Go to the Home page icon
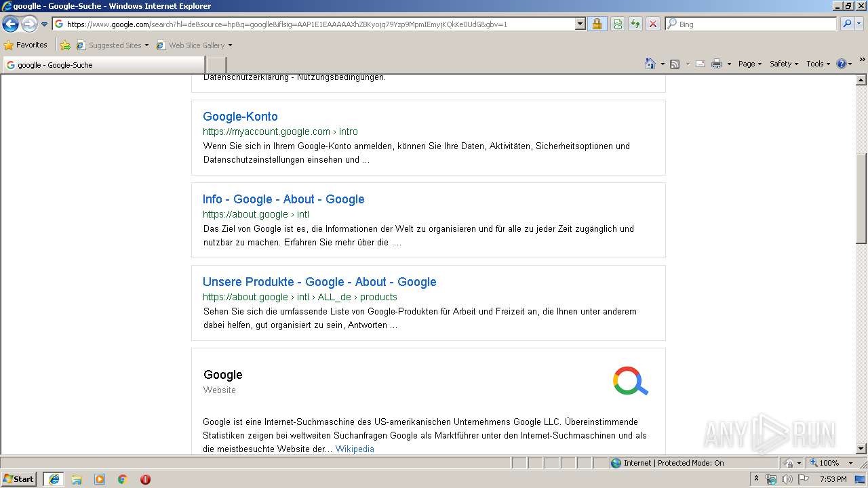The image size is (868, 488). click(650, 64)
